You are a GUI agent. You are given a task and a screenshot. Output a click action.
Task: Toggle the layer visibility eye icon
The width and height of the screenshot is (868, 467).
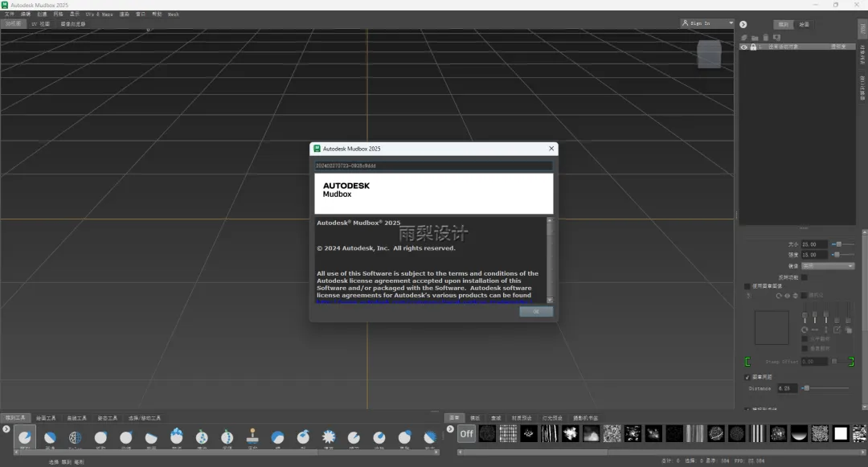tap(744, 47)
